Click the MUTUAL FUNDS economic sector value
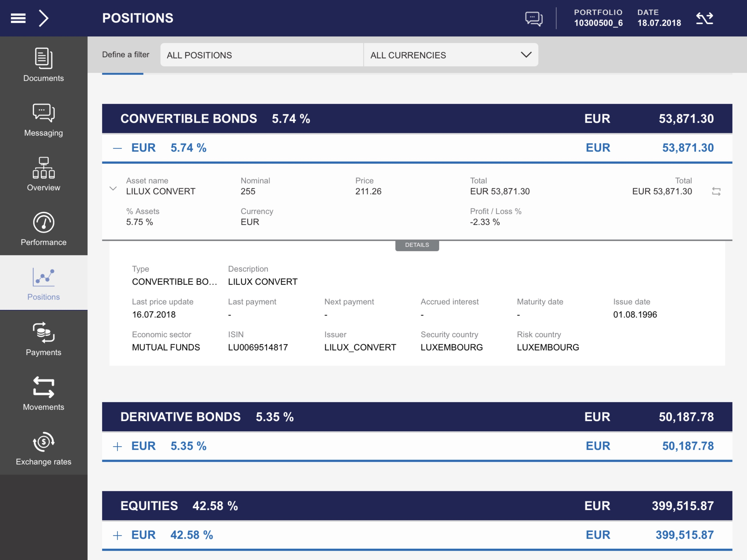This screenshot has width=747, height=560. [166, 347]
